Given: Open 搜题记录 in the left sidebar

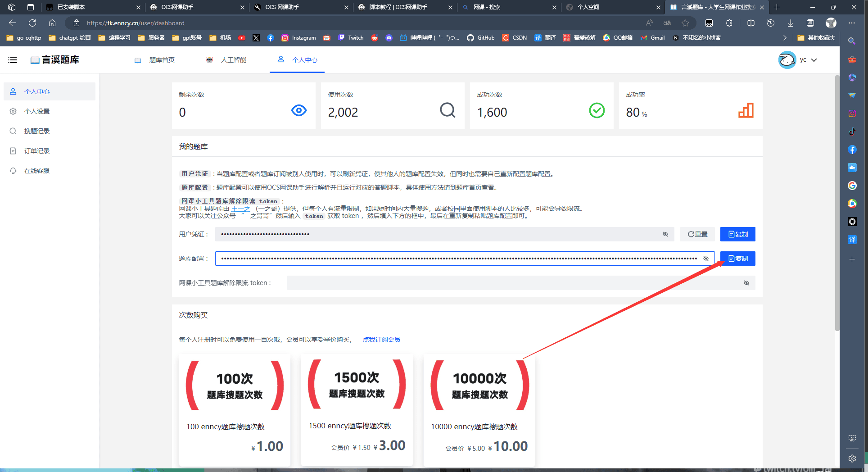Looking at the screenshot, I should (x=37, y=131).
